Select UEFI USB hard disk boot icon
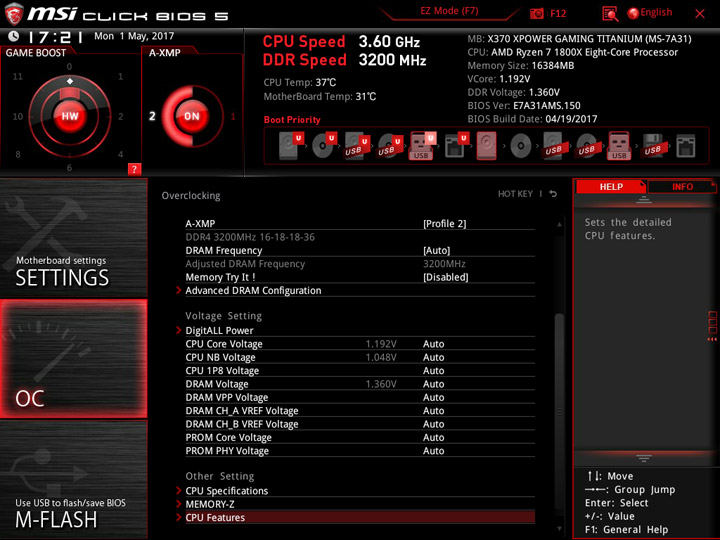The width and height of the screenshot is (720, 540). pos(357,146)
